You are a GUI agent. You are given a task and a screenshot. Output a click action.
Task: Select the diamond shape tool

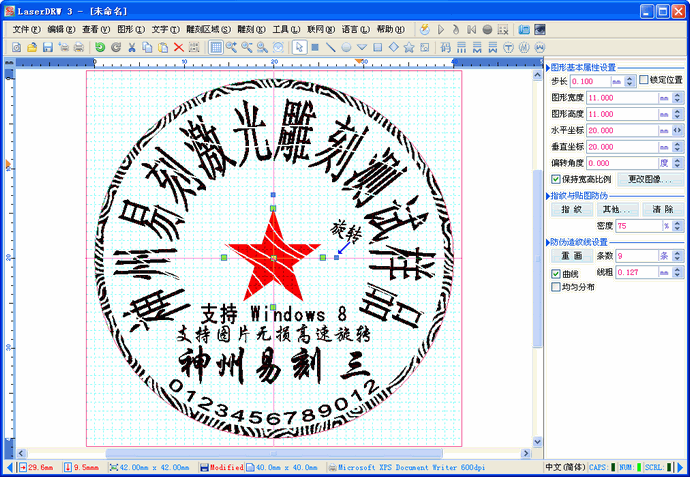click(393, 47)
